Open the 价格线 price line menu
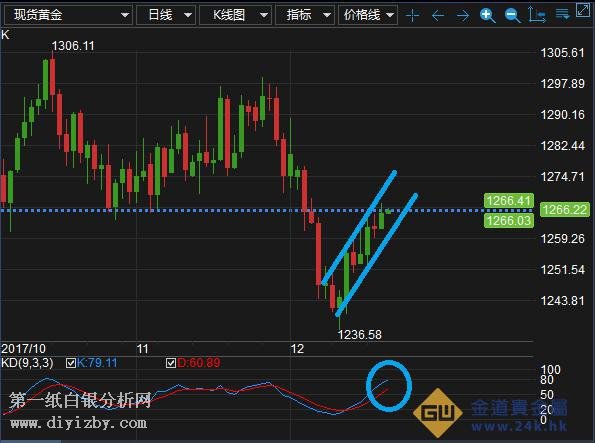 (x=368, y=15)
